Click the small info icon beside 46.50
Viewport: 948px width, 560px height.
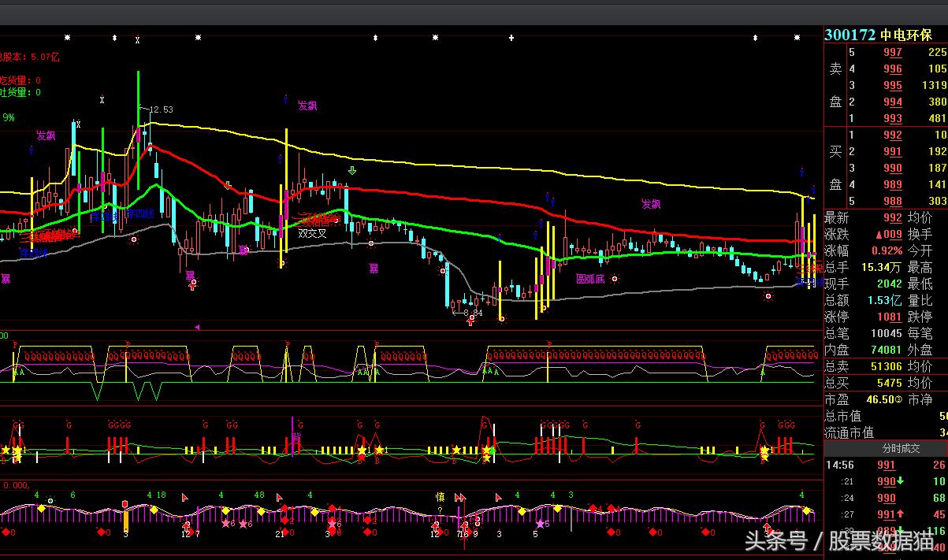(x=900, y=400)
